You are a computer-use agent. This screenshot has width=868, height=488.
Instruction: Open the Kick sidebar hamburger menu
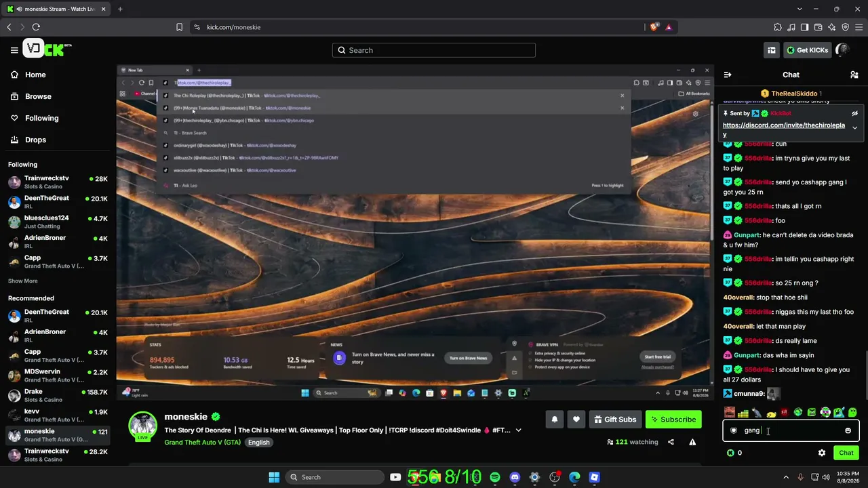(x=14, y=50)
